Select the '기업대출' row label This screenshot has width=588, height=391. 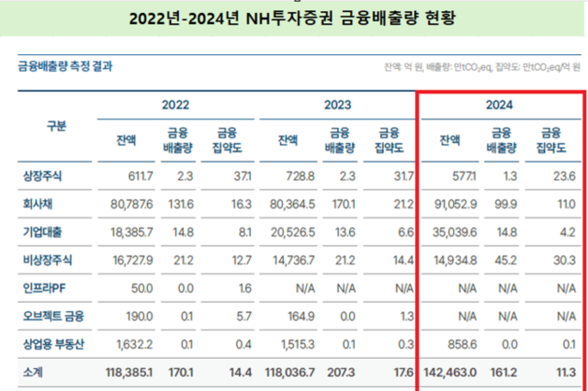pyautogui.click(x=42, y=232)
